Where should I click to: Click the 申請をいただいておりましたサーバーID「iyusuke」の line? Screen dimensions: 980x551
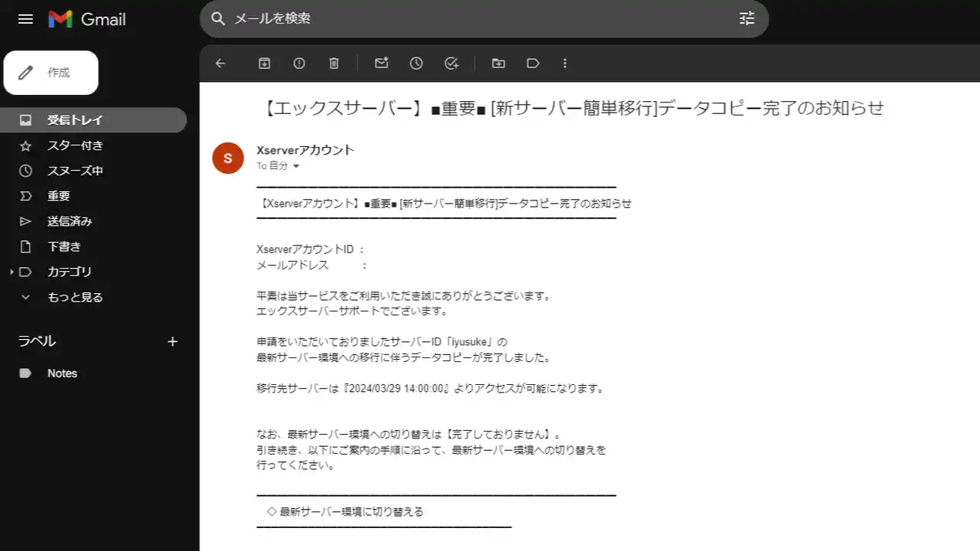tap(382, 341)
